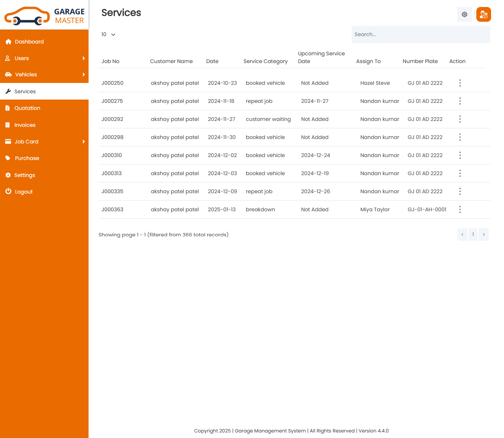Open Quotation in the sidebar
Viewport: 504px width, 438px height.
pyautogui.click(x=27, y=108)
